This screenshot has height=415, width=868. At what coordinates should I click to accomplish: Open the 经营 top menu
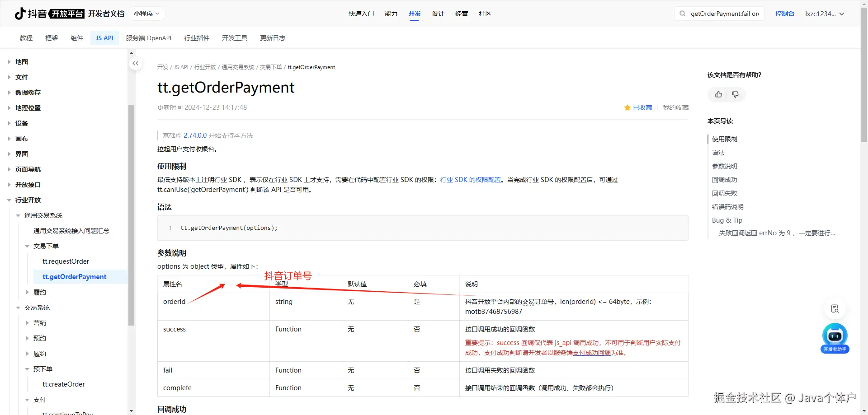[462, 14]
